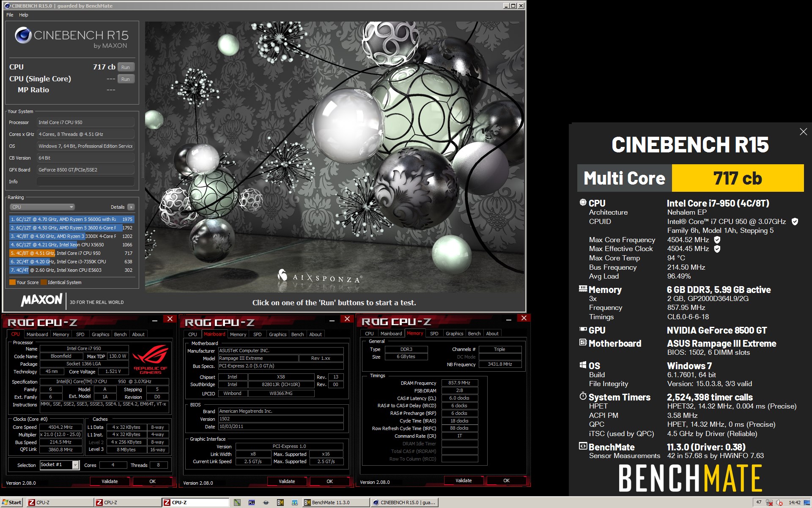Open Bench tab in CPU-Z window showing CPU tab
The width and height of the screenshot is (812, 508).
(x=121, y=334)
